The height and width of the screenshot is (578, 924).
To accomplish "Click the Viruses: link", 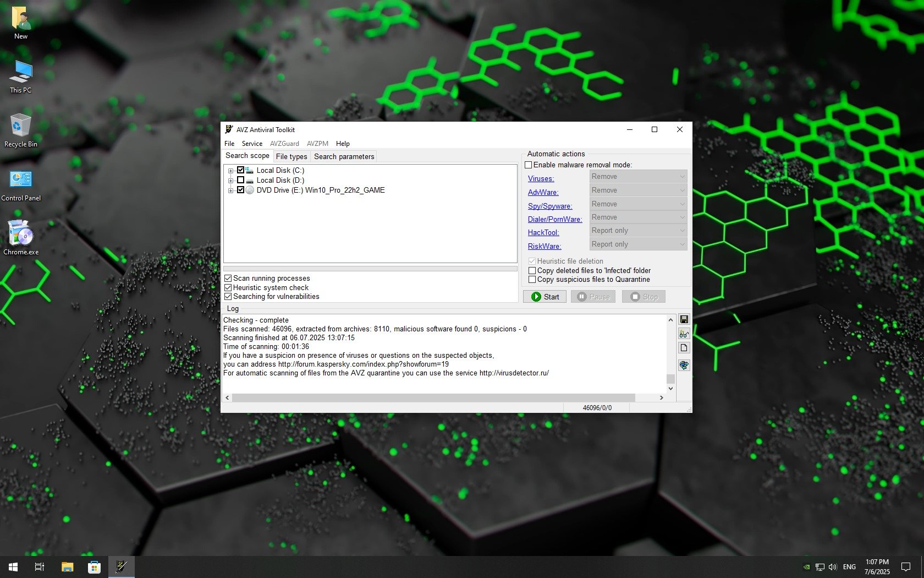I will click(x=541, y=178).
